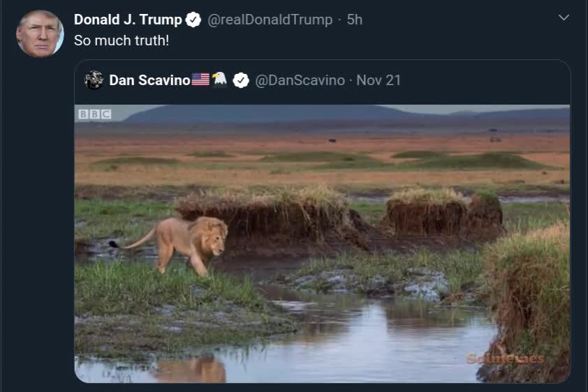Click Dan Scavino's small profile avatar
Screen dimensions: 588x392
[94, 80]
